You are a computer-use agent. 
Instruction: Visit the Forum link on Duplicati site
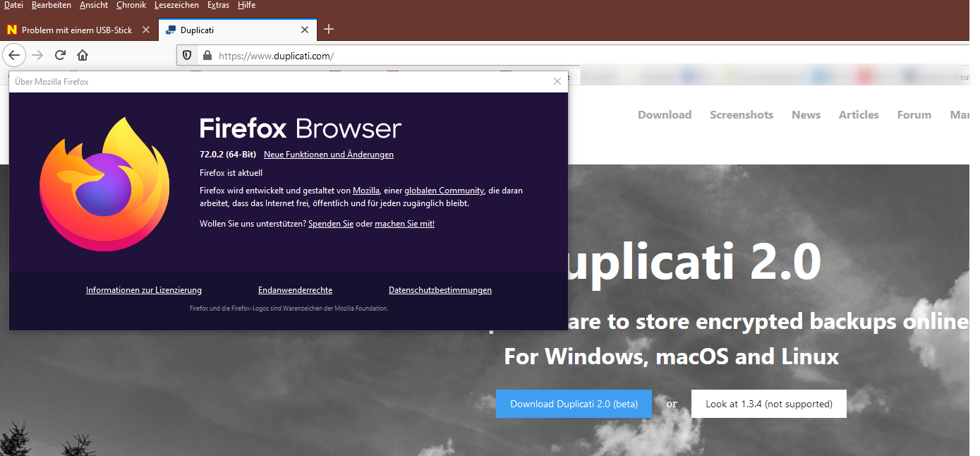click(x=914, y=115)
